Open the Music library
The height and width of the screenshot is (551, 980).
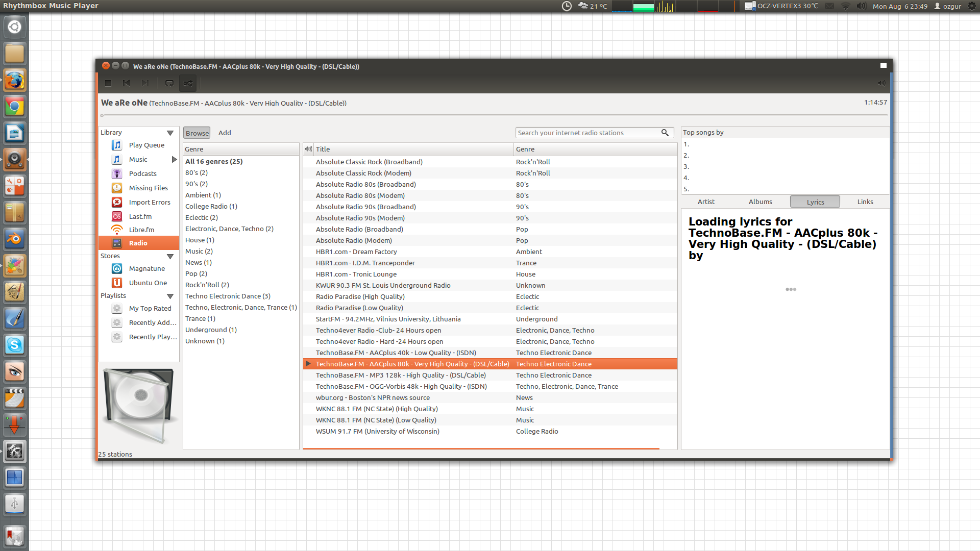pyautogui.click(x=138, y=160)
